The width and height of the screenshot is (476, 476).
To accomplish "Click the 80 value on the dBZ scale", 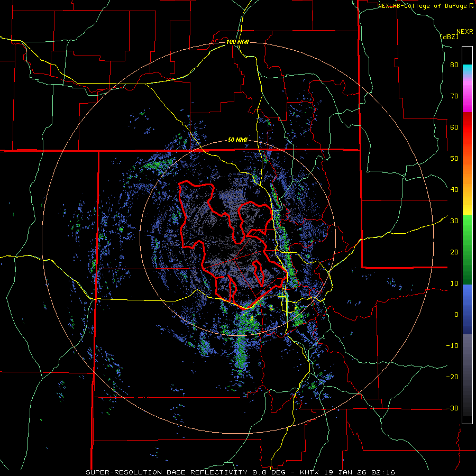I will pyautogui.click(x=454, y=65).
